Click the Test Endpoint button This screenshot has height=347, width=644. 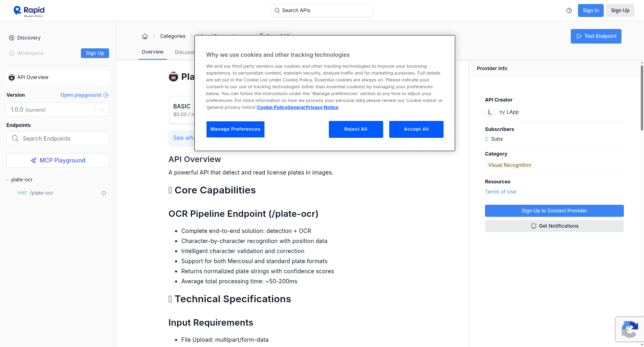(x=596, y=36)
